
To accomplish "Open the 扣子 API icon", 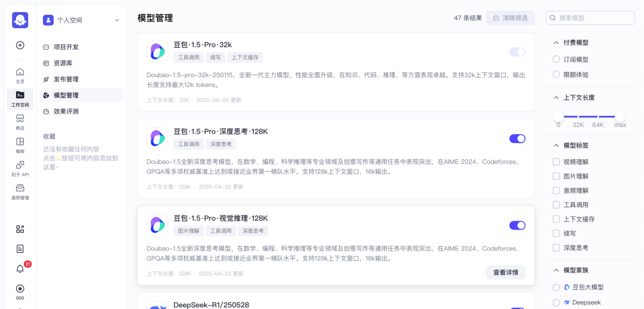I will pos(20,168).
